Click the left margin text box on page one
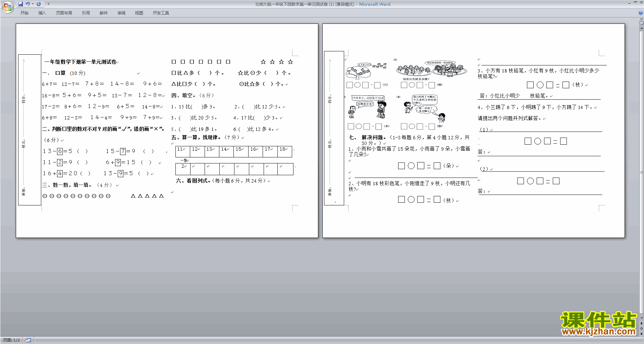The height and width of the screenshot is (344, 644). click(30, 130)
